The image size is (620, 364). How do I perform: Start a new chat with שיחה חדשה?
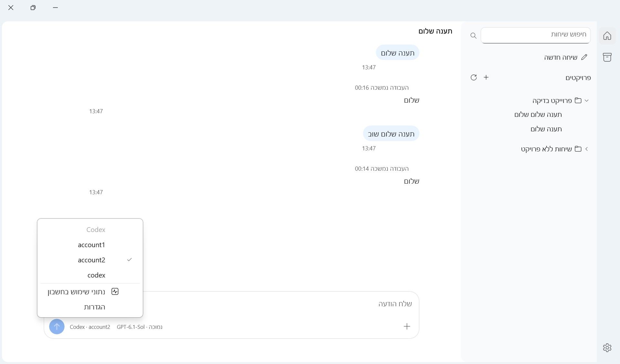[x=561, y=57]
